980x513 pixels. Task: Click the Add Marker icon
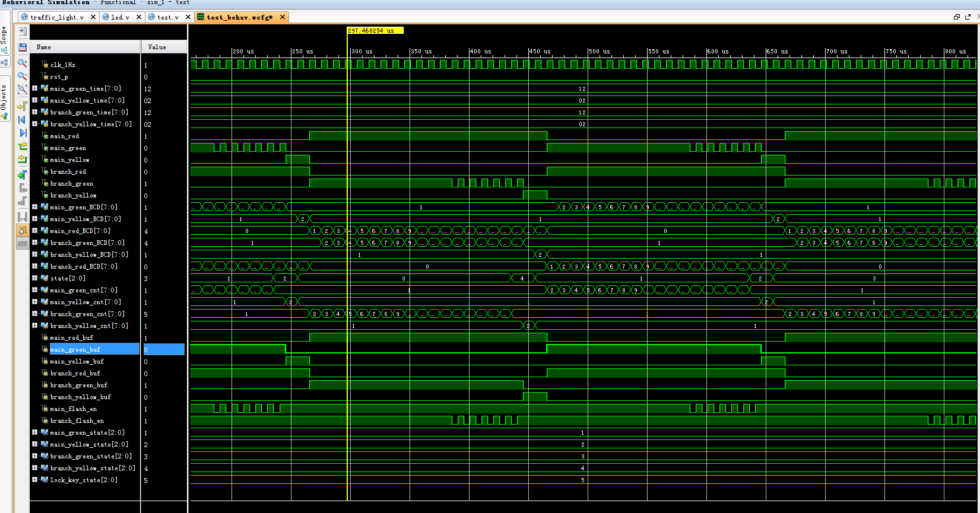coord(23,174)
